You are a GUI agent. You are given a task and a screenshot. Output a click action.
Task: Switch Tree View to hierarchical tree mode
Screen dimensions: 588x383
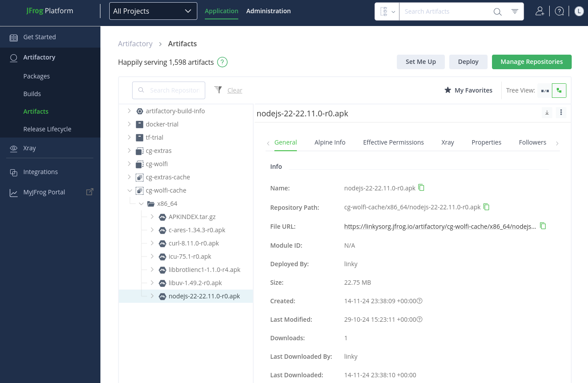point(559,90)
